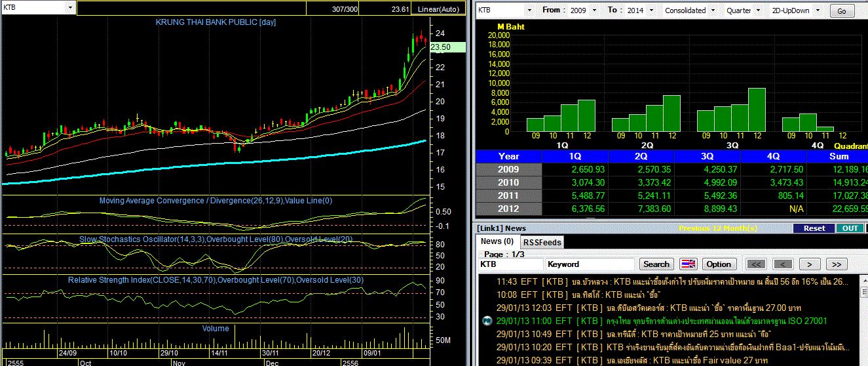Go to last news page with >> button
The image size is (868, 366).
837,264
